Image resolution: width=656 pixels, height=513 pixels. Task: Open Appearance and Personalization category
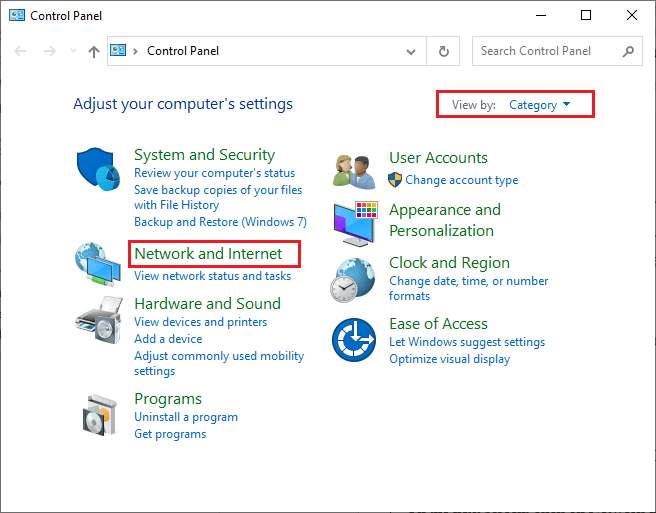[445, 220]
